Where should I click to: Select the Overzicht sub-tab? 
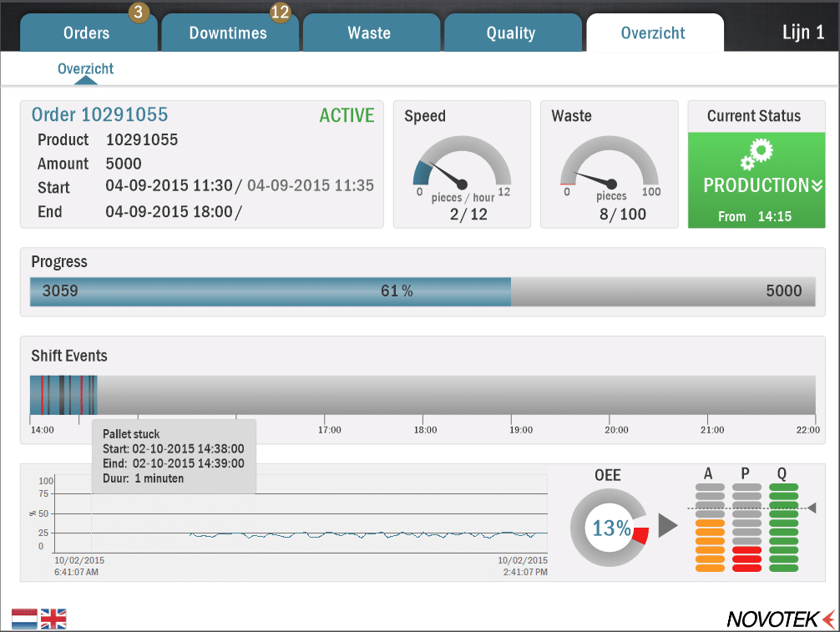coord(85,69)
